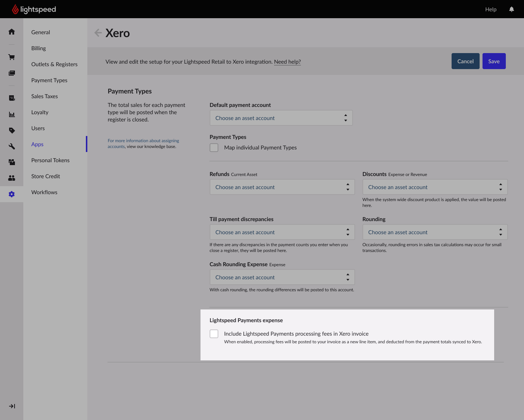
Task: Click the Lightspeed Payments expense heading
Action: coord(246,320)
